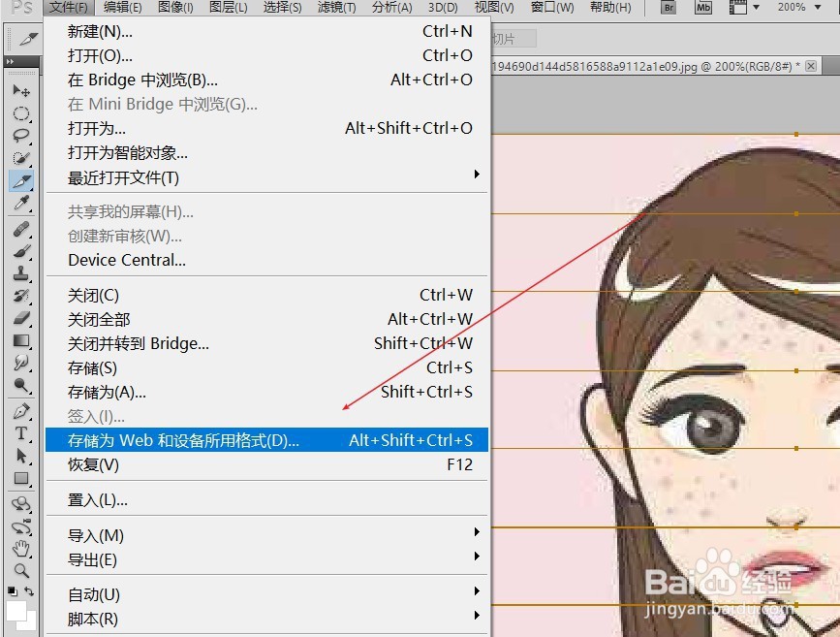
Task: Expand the collapsed toolbox with double arrows
Action: point(11,62)
